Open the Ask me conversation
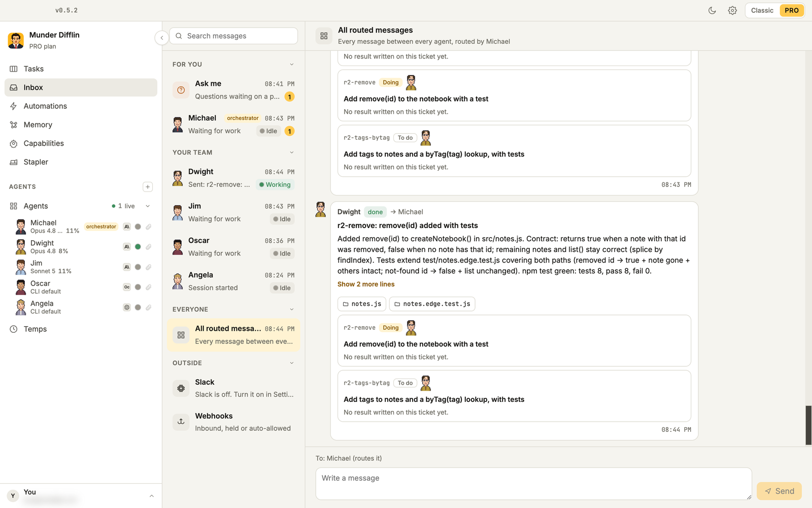 [x=233, y=90]
